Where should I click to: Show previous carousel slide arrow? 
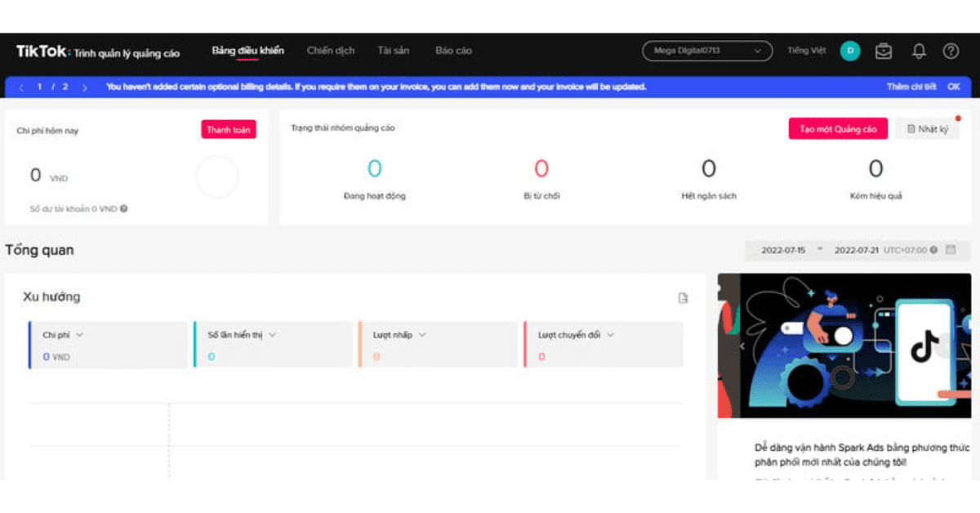[742, 346]
